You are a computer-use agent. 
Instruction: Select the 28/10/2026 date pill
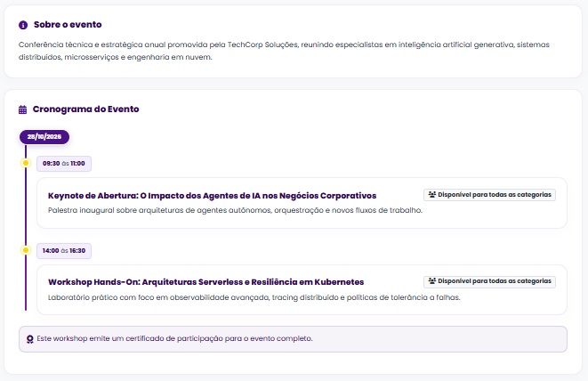coord(44,136)
